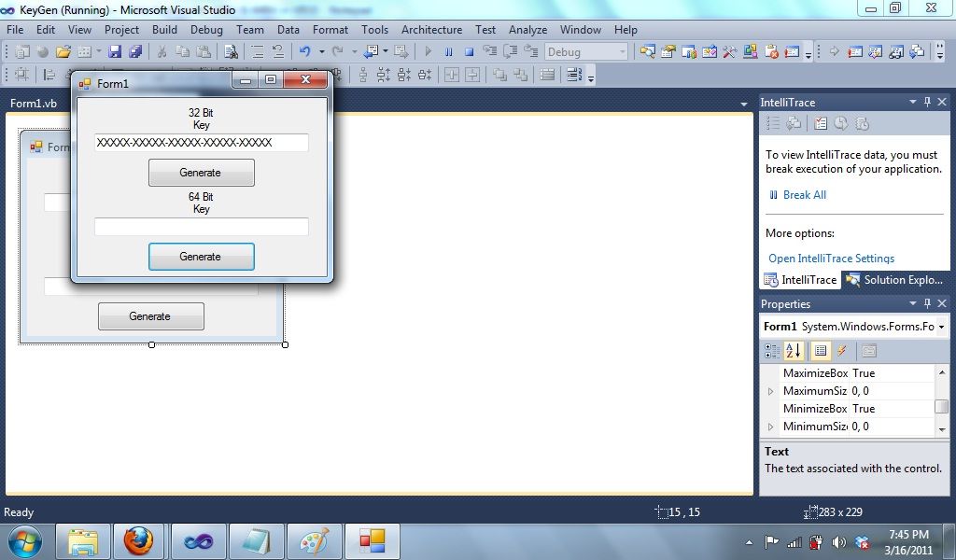Click the Object Browser toolbar icon
The image size is (956, 560).
689,52
